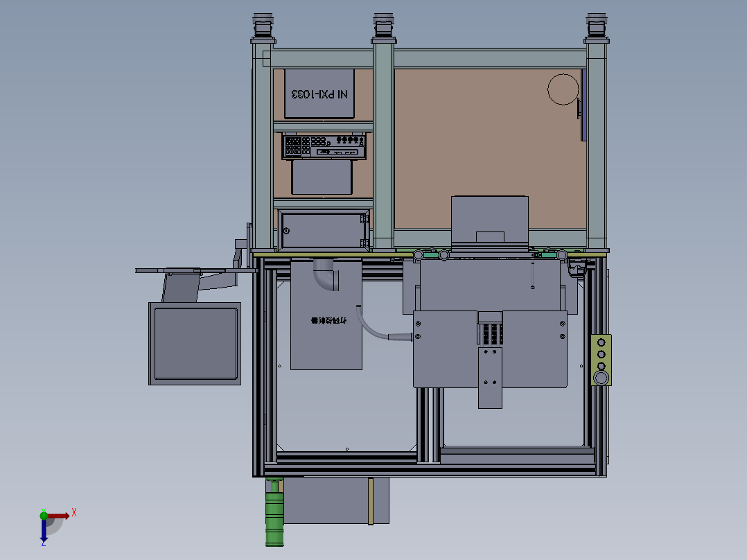Select the blue strip on the brown panel
This screenshot has width=747, height=560.
coord(583,105)
